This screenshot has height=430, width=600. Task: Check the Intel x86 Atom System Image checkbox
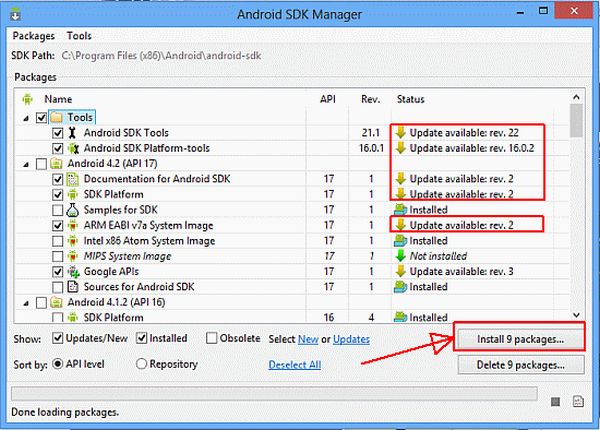click(57, 241)
